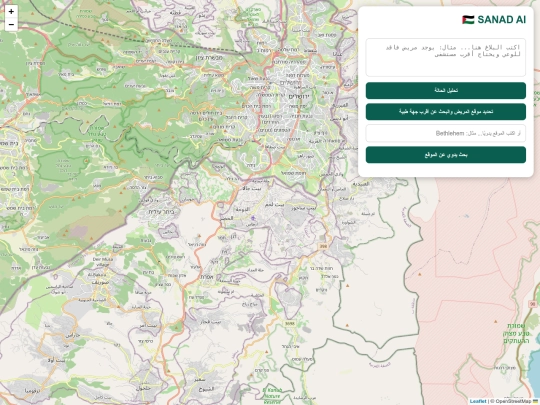Image resolution: width=540 pixels, height=405 pixels.
Task: Focus the report description text area
Action: (x=446, y=57)
